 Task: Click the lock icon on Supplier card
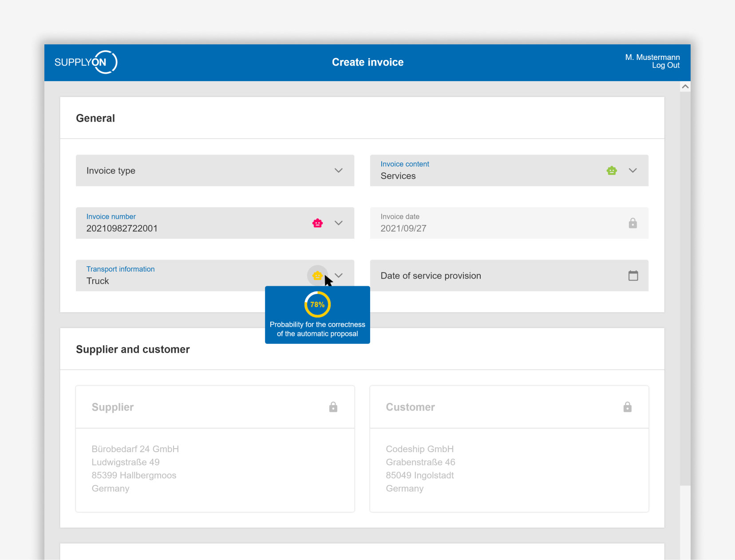pyautogui.click(x=333, y=407)
